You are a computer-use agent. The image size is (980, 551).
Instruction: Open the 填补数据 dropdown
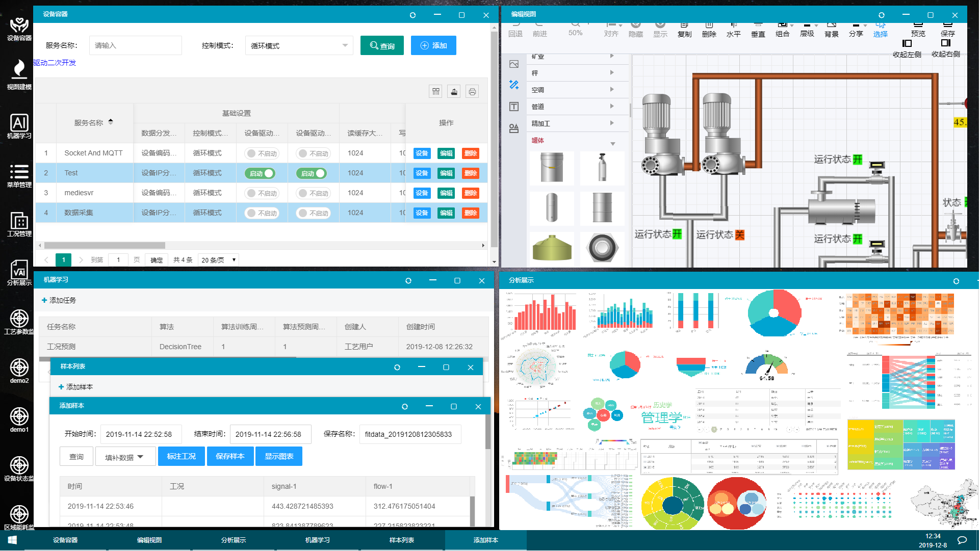pos(125,457)
